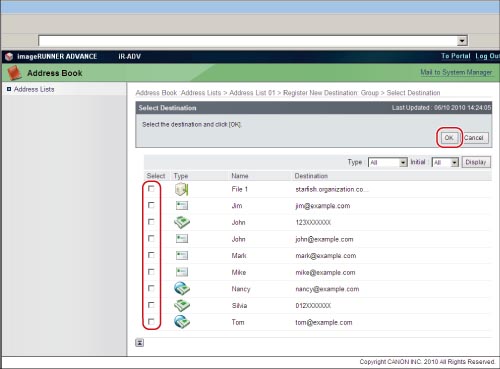
Task: Click the Address Book red book icon
Action: click(14, 73)
